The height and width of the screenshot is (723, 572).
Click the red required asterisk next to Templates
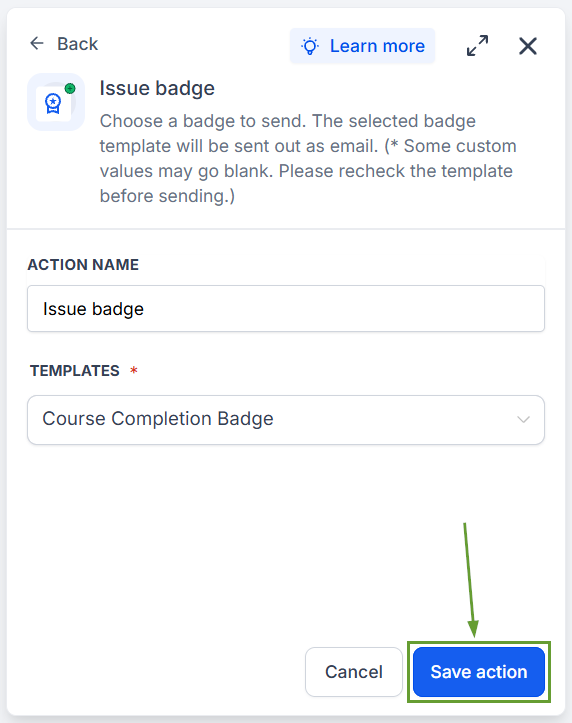coord(134,370)
